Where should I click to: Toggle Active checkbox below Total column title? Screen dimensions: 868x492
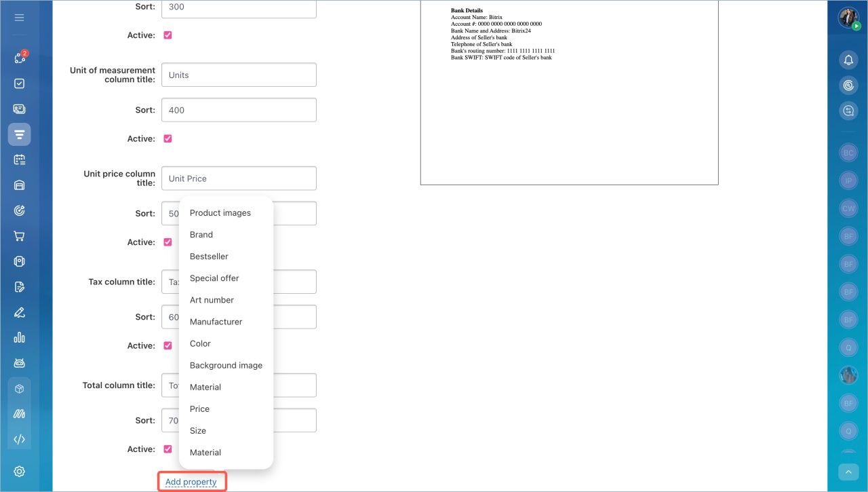[167, 449]
